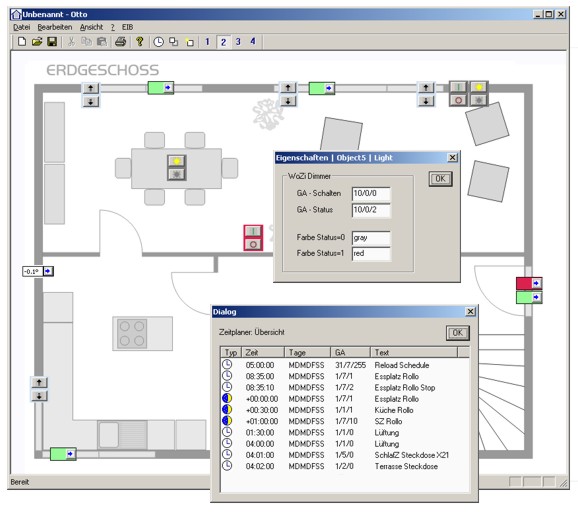Switch to page 3 in the toolbar
Image resolution: width=578 pixels, height=512 pixels.
[x=238, y=42]
